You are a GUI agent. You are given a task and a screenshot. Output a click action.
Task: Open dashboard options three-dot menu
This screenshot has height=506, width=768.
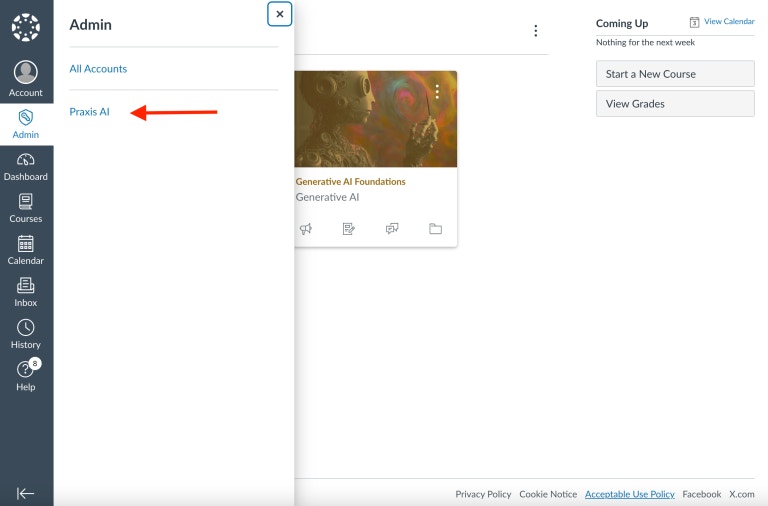[536, 31]
